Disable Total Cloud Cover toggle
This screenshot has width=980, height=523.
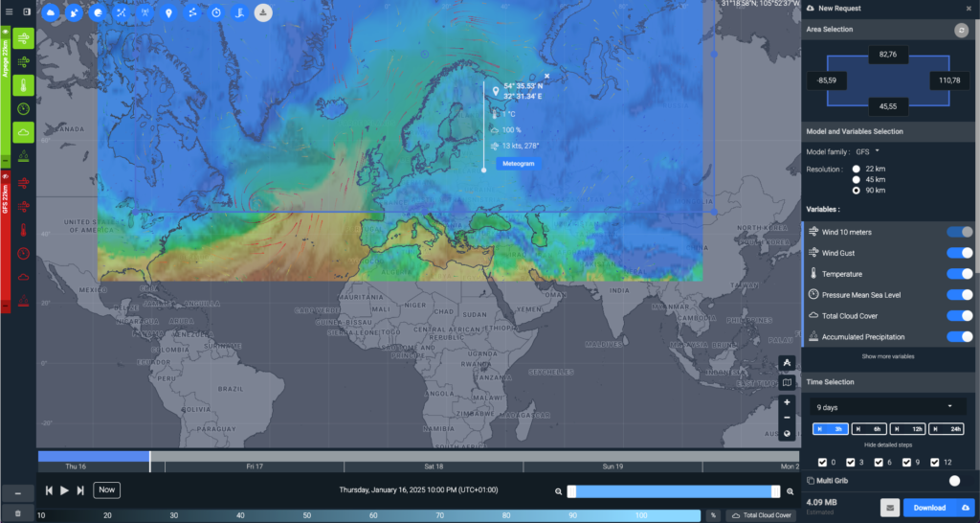(959, 316)
